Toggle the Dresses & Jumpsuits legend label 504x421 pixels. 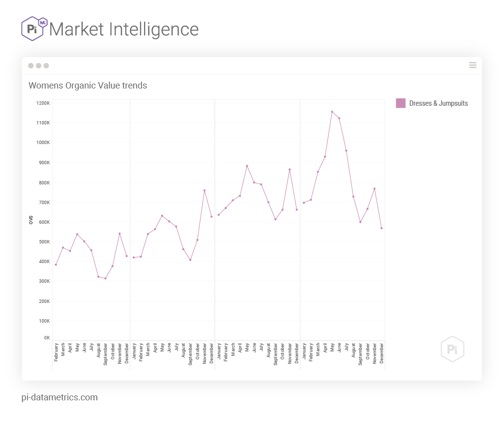tap(439, 103)
